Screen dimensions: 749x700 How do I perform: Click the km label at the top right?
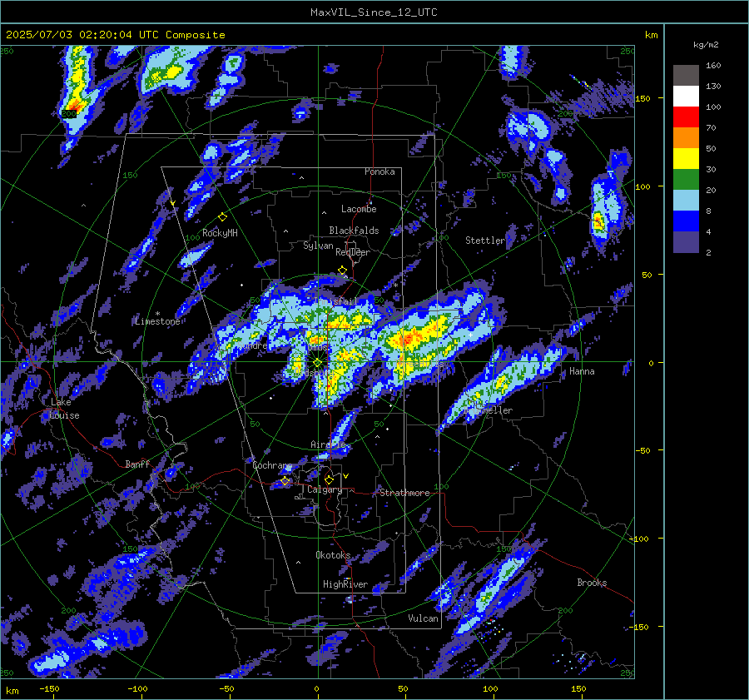(x=651, y=35)
